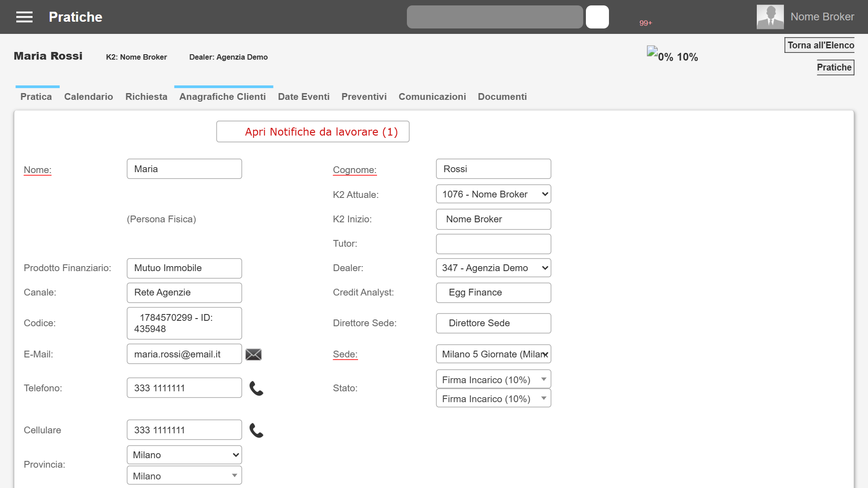Image resolution: width=868 pixels, height=488 pixels.
Task: Open the Documenti tab
Action: pos(502,97)
